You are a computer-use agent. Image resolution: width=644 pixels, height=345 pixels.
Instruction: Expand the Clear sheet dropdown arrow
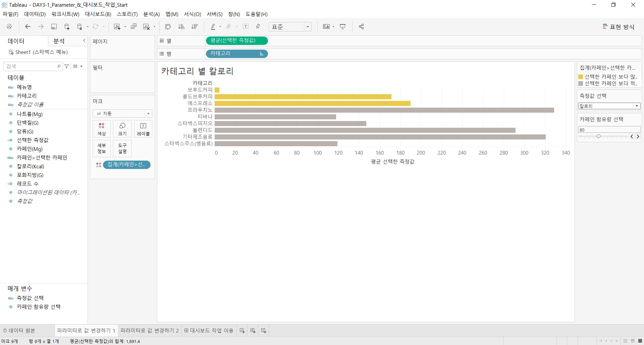[x=154, y=27]
